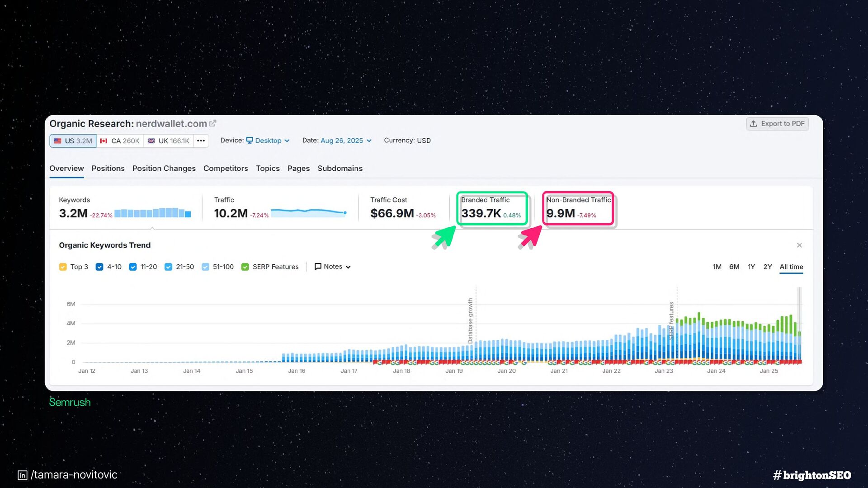Expand the Desktop device dropdown
868x488 pixels.
pyautogui.click(x=268, y=141)
